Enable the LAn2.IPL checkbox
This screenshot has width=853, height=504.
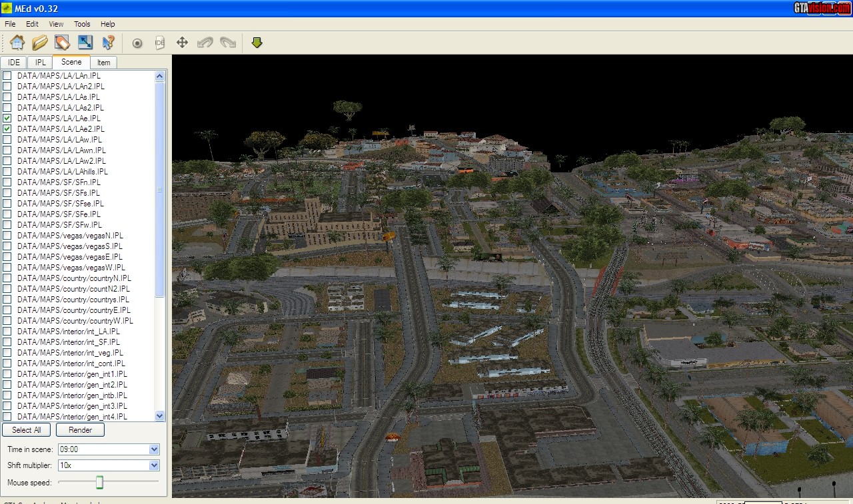tap(7, 87)
